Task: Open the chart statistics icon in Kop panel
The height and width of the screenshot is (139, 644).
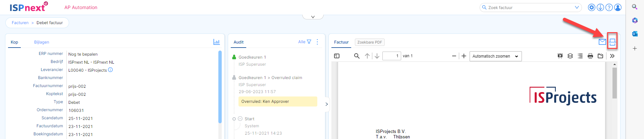Action: [x=217, y=42]
